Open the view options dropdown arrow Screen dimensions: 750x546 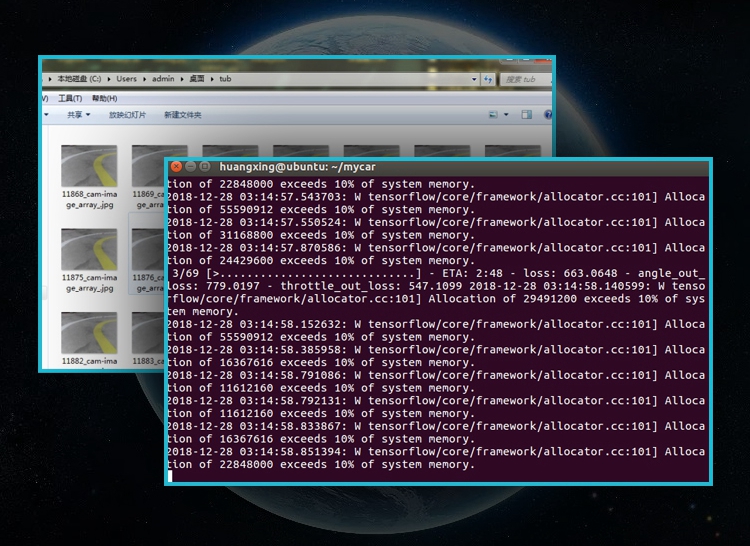[507, 115]
